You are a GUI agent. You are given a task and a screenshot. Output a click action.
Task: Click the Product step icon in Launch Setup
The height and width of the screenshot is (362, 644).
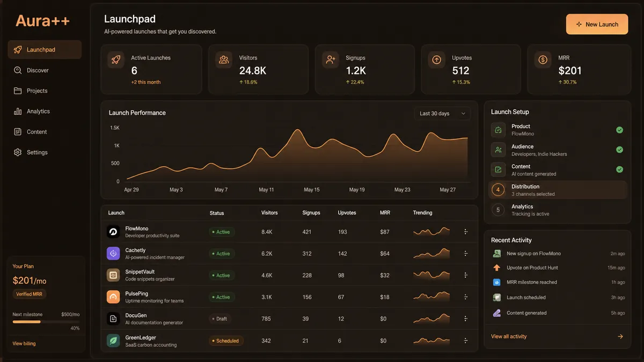coord(498,130)
